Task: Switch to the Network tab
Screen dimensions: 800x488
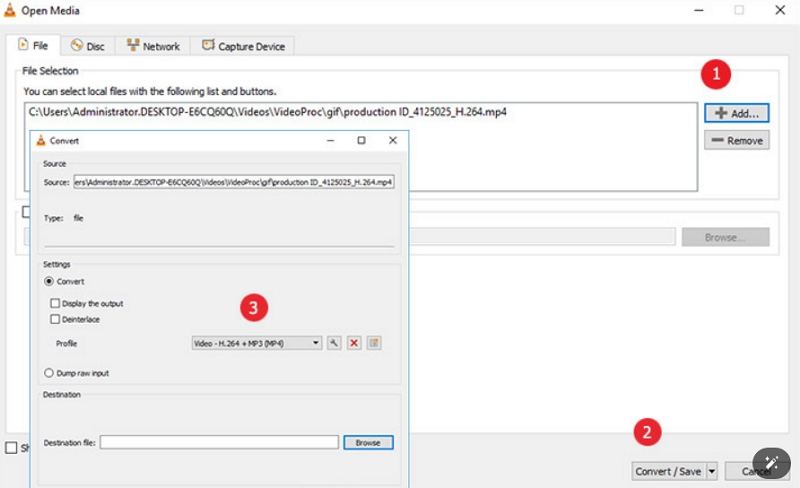Action: 153,46
